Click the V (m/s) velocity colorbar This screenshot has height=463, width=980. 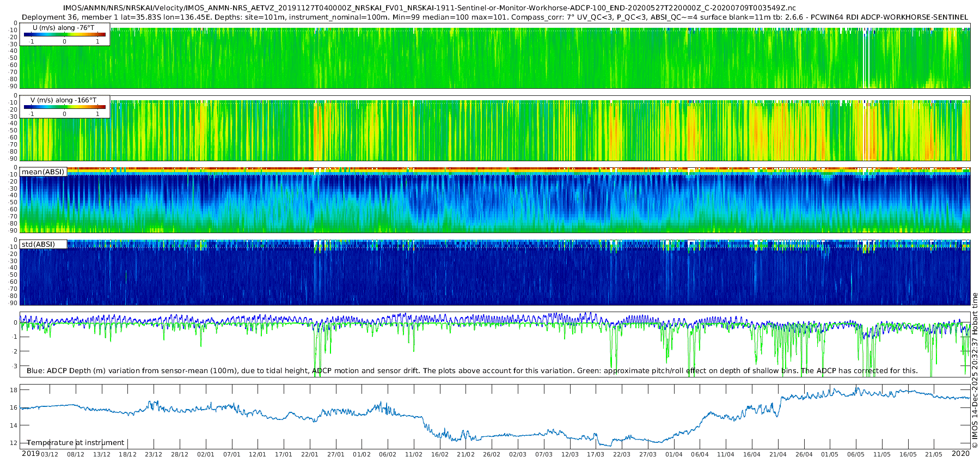tap(64, 107)
